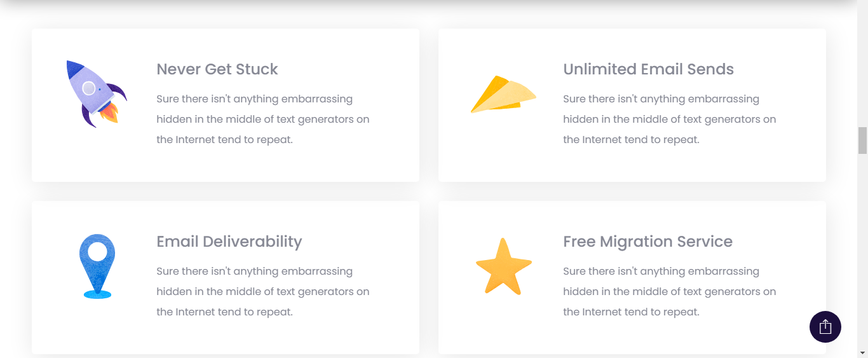Open the "Unlimited Email Sends" heading

coord(648,69)
